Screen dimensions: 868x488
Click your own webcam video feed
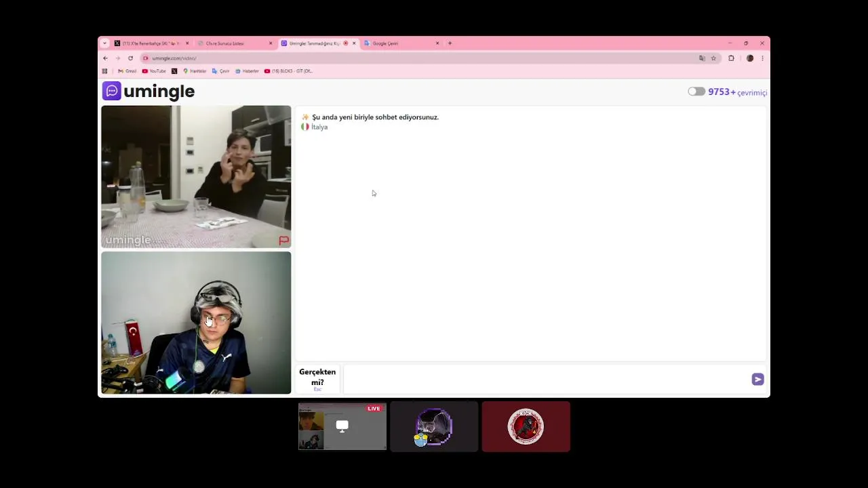pos(196,323)
